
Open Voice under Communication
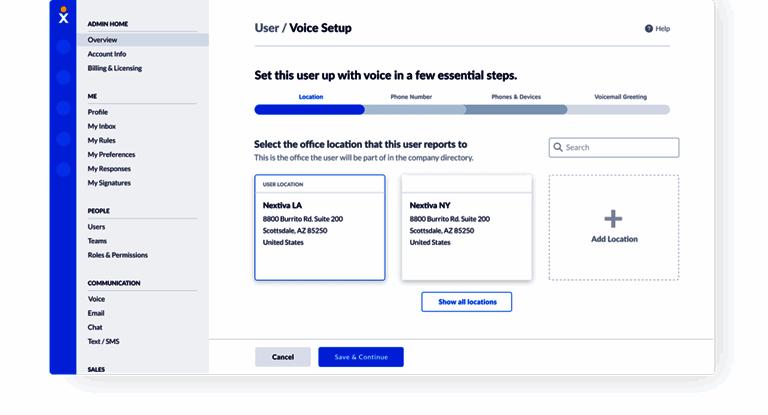(x=96, y=299)
